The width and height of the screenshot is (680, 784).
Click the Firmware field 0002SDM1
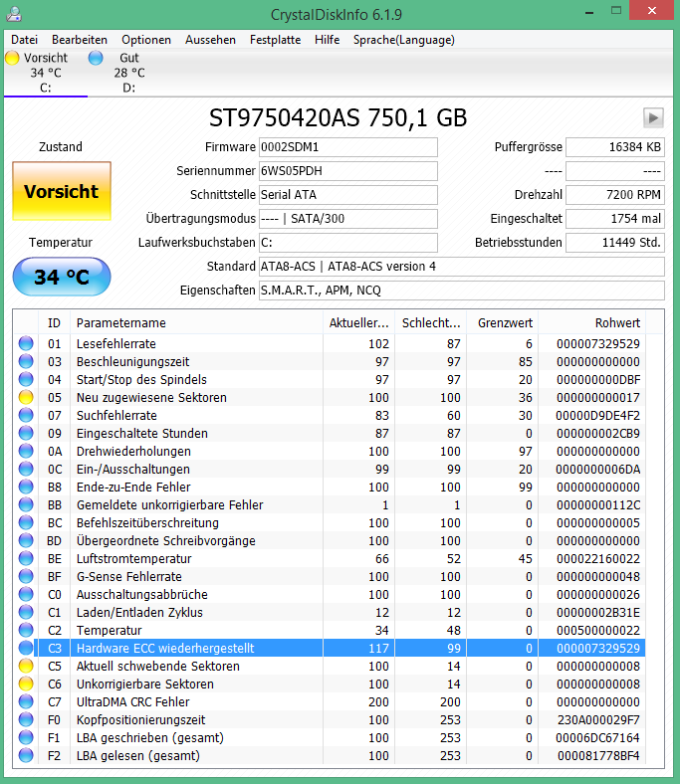pos(348,147)
